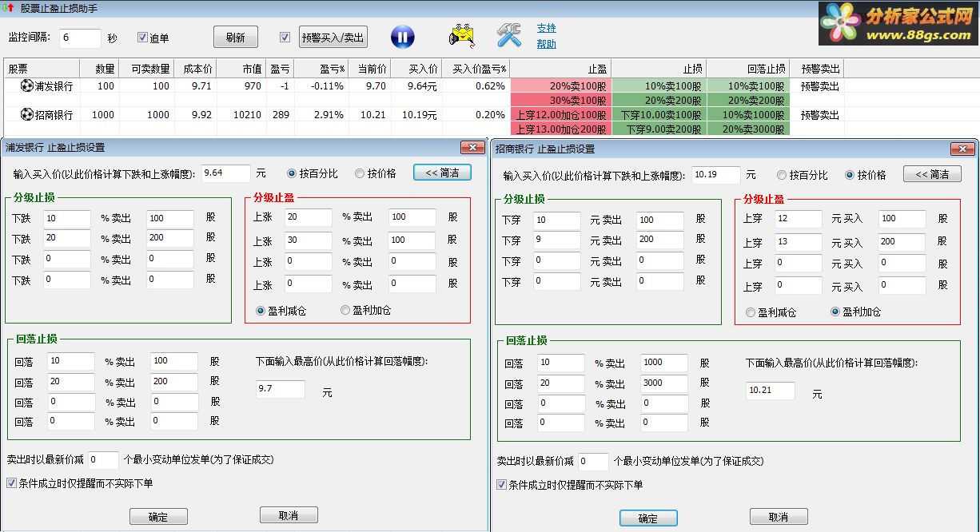Click the 20%卖100股 止盈 cell
The width and height of the screenshot is (980, 532).
click(x=560, y=86)
